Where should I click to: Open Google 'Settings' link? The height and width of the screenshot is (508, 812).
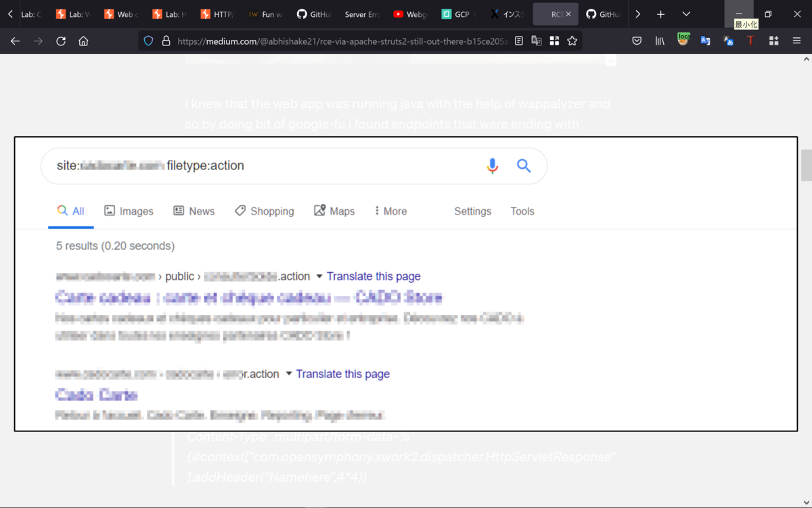tap(472, 211)
